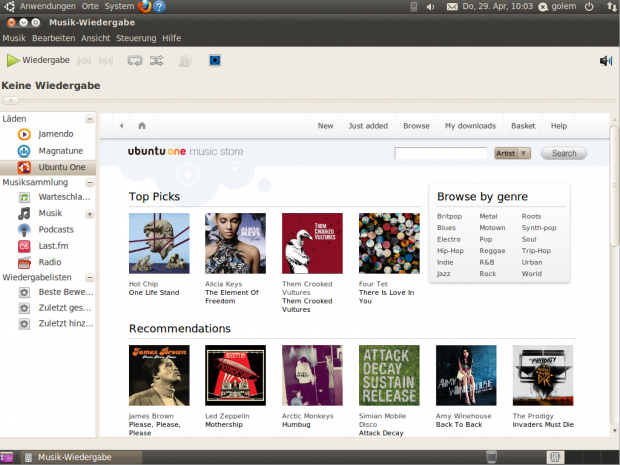
Task: Open Amy Winehouse Back To Back cover
Action: pos(466,375)
